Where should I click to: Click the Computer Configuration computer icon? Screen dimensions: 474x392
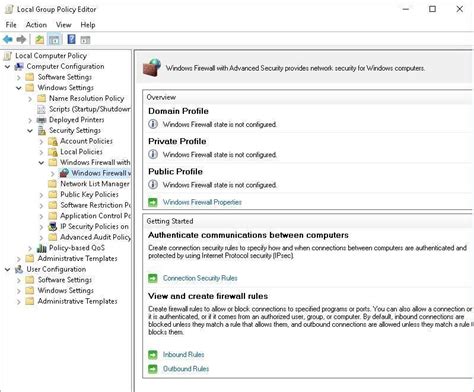[x=19, y=66]
